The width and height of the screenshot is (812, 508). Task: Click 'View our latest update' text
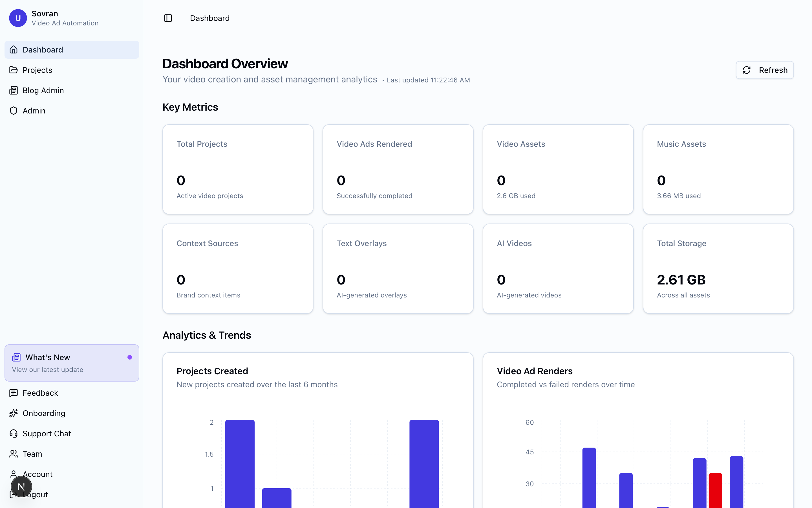pyautogui.click(x=48, y=370)
